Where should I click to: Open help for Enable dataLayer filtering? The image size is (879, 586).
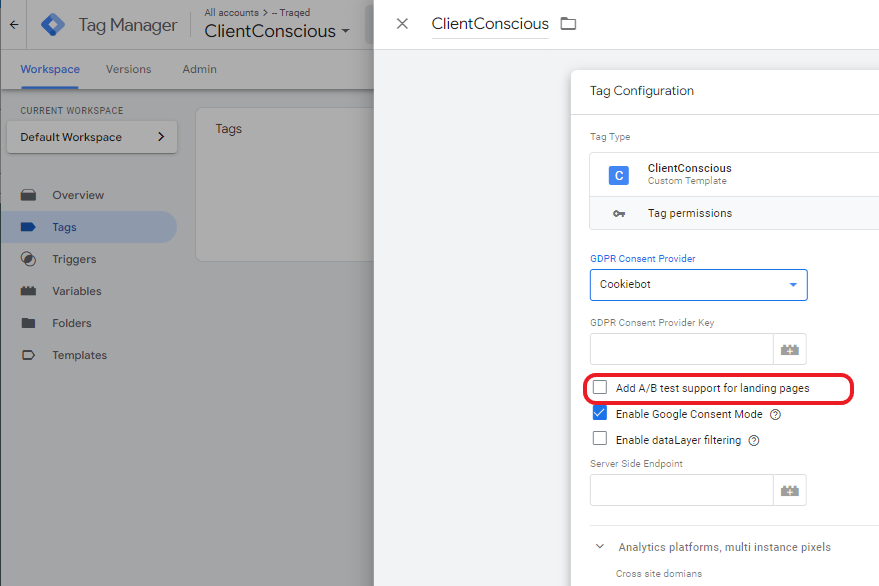coord(754,440)
